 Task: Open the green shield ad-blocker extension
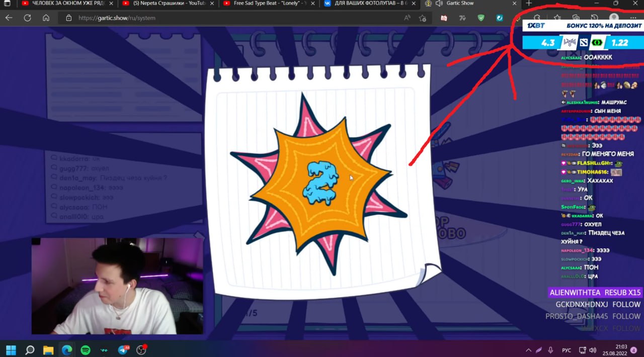[x=481, y=18]
